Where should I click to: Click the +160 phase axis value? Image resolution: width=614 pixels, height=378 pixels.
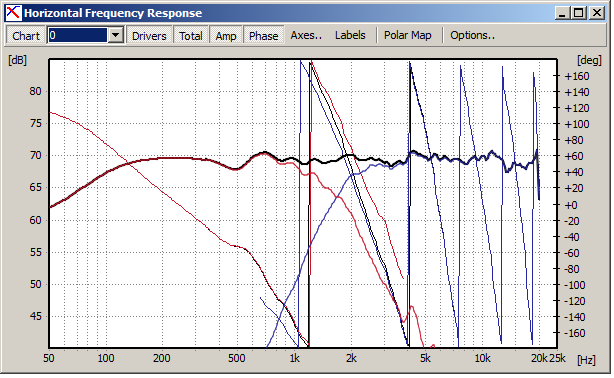pyautogui.click(x=577, y=76)
